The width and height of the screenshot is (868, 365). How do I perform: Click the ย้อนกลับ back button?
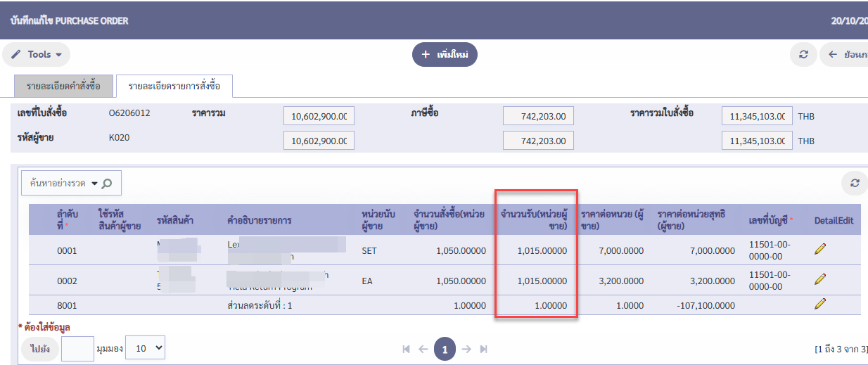(845, 54)
